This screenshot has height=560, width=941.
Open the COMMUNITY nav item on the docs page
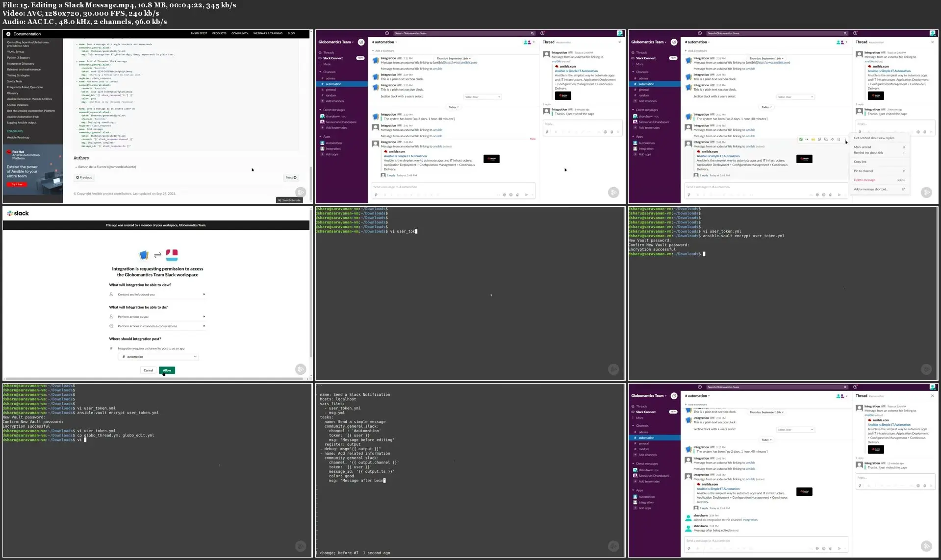(240, 33)
